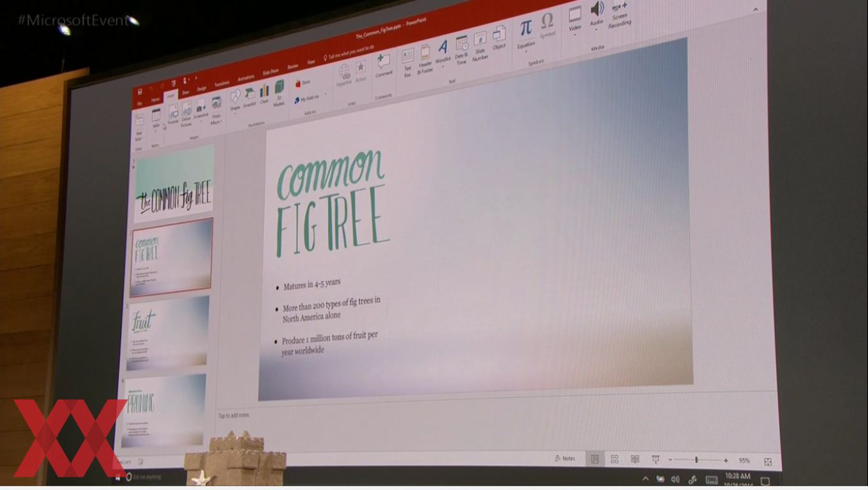The width and height of the screenshot is (868, 490).
Task: Open the taskbar volume control
Action: (675, 479)
